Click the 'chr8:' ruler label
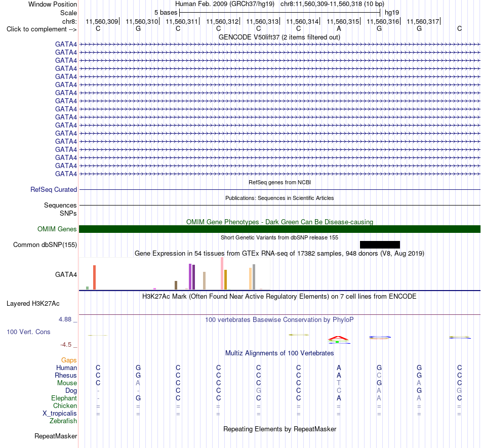The image size is (481, 448). click(69, 21)
